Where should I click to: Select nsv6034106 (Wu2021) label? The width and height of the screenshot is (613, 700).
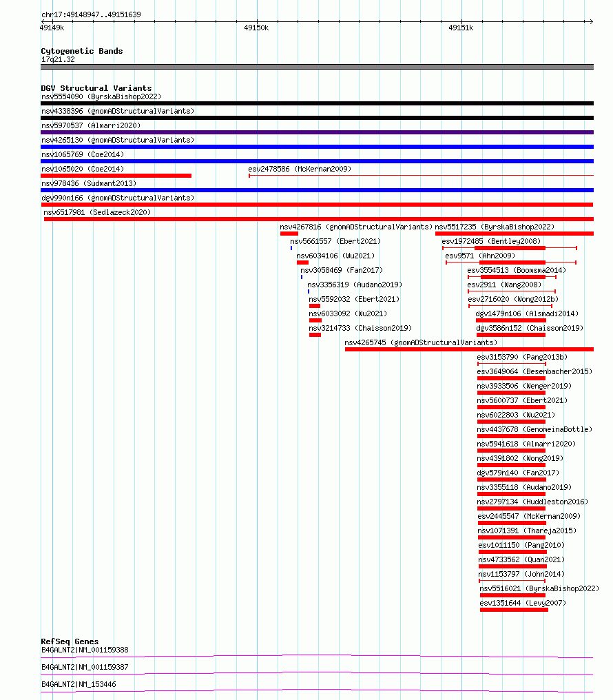coord(335,256)
